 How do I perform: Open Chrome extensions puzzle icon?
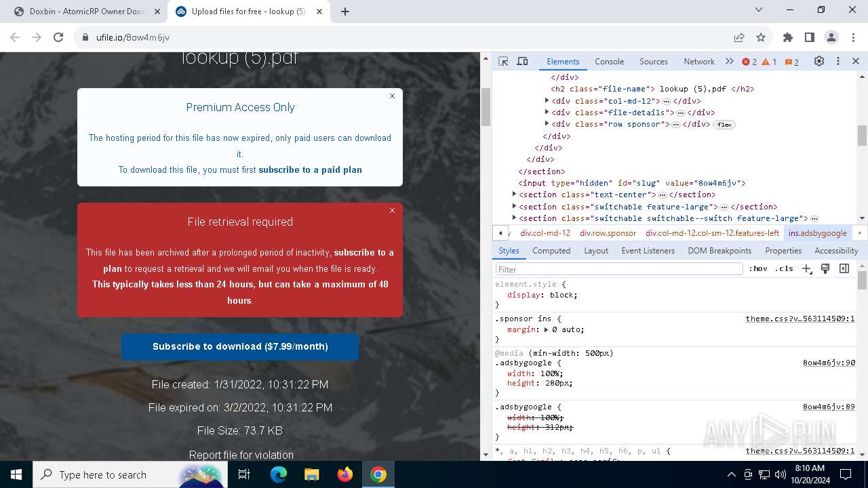[787, 37]
